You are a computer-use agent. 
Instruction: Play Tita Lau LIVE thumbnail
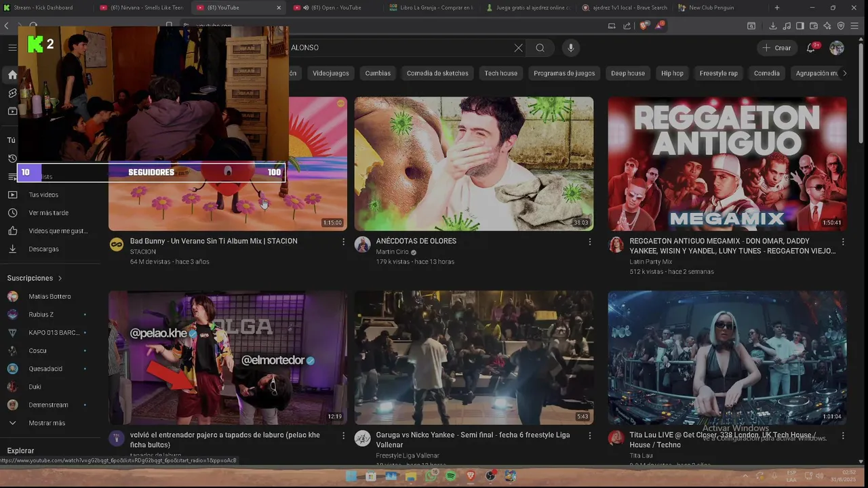point(727,358)
